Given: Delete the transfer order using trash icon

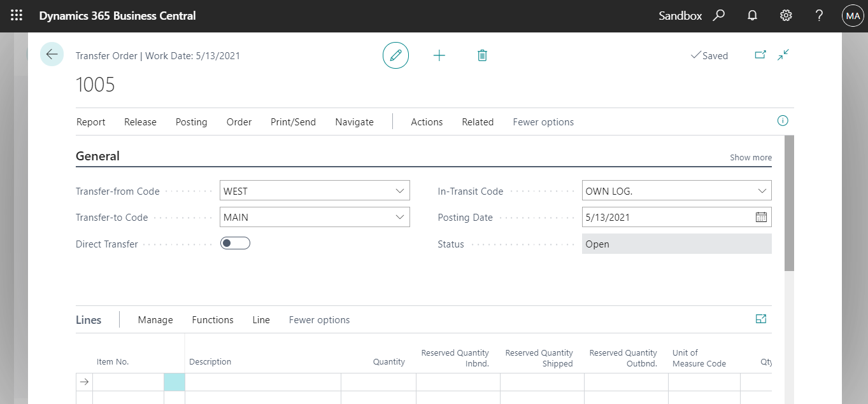Looking at the screenshot, I should pos(482,55).
